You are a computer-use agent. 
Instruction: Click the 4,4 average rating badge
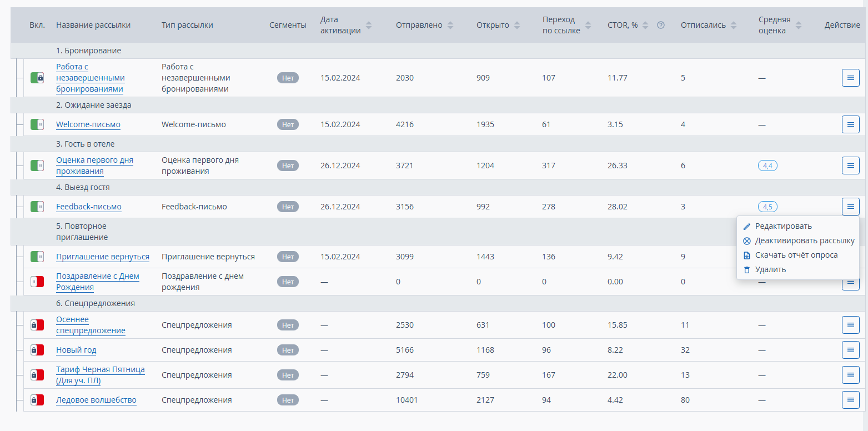[767, 166]
